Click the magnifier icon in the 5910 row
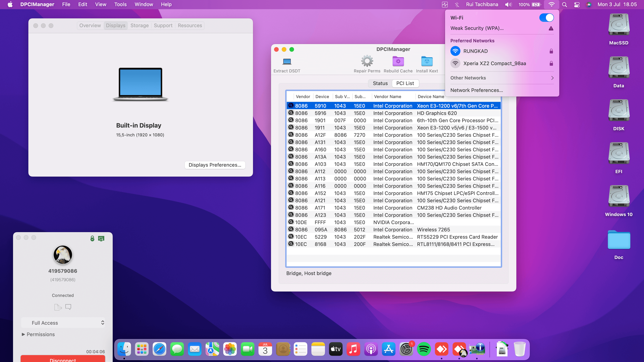 point(291,105)
